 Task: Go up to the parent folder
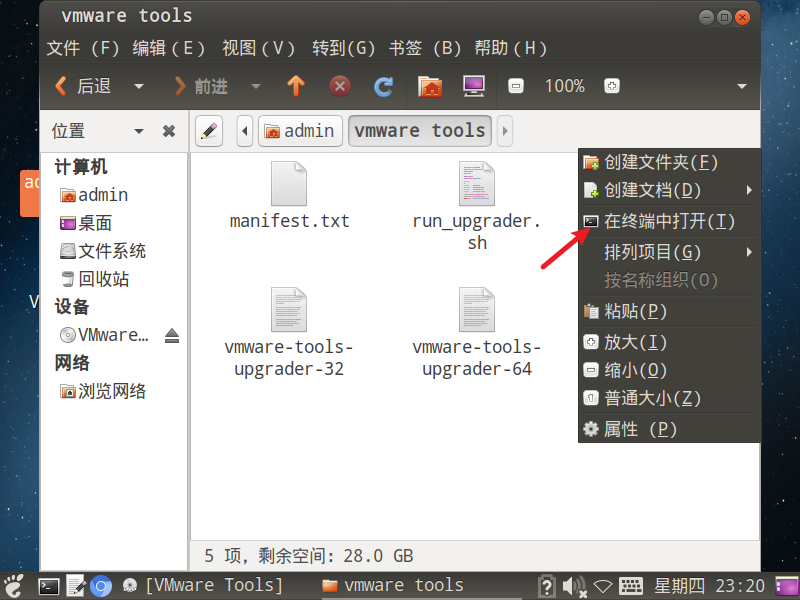coord(296,86)
